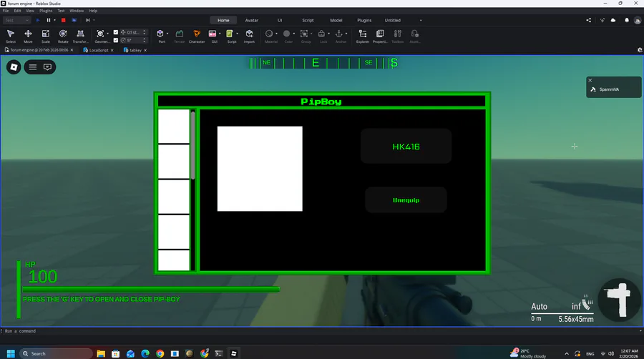Screen dimensions: 644x359
Task: Insert a new Part
Action: click(x=160, y=36)
